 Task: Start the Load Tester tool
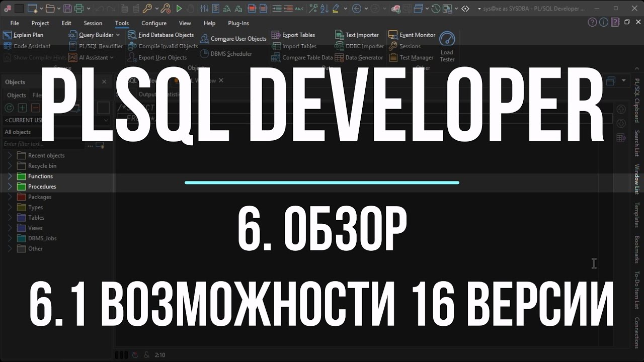tap(447, 47)
